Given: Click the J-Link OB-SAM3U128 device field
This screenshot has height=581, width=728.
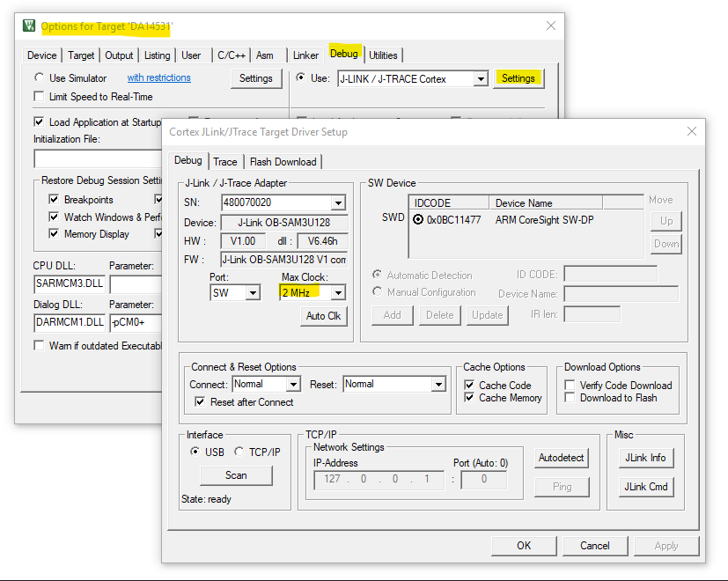Looking at the screenshot, I should pos(284,223).
